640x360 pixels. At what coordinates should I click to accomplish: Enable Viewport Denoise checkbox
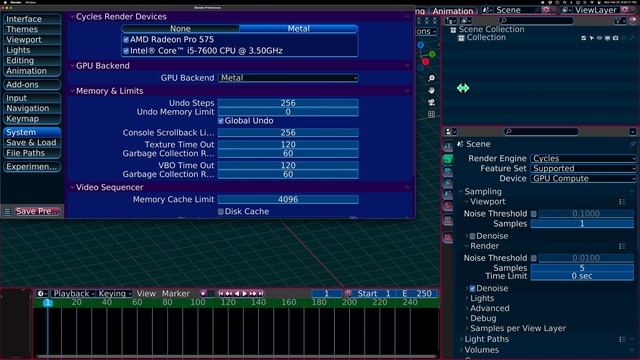click(x=472, y=236)
